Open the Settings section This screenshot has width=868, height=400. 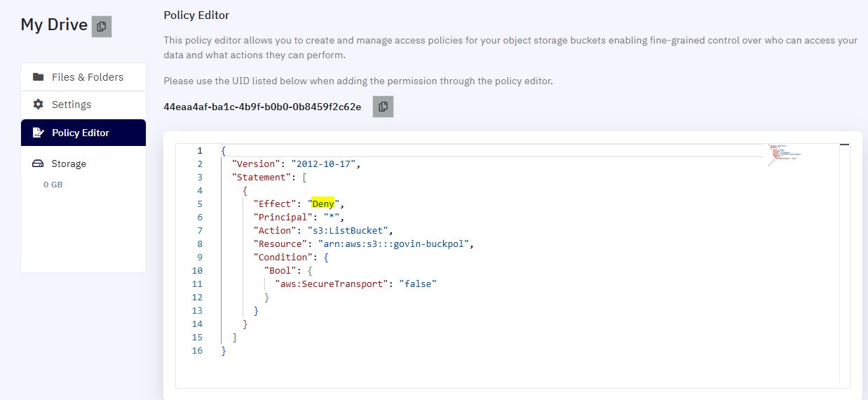(x=83, y=105)
